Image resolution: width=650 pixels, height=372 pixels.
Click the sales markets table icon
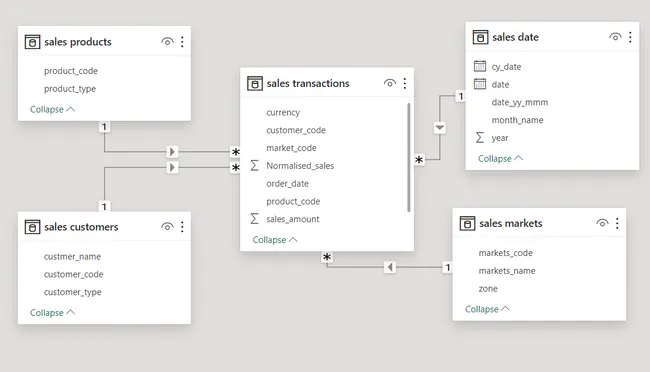[x=467, y=224]
